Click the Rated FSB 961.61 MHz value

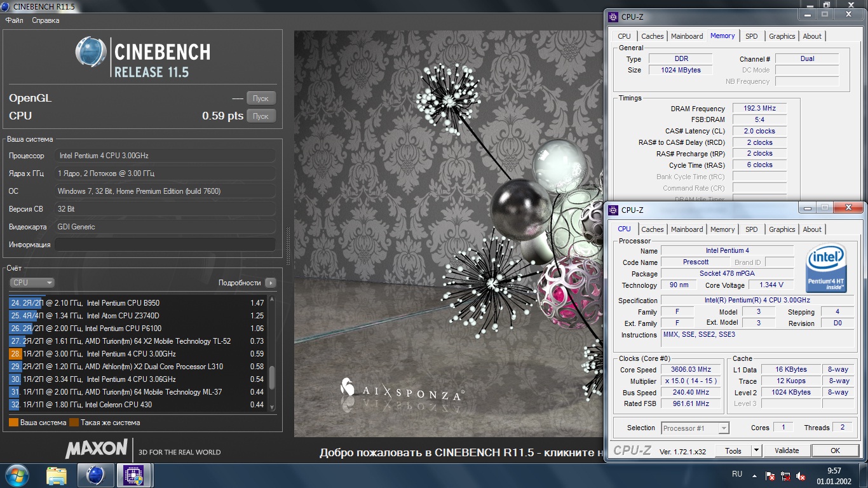(x=691, y=403)
